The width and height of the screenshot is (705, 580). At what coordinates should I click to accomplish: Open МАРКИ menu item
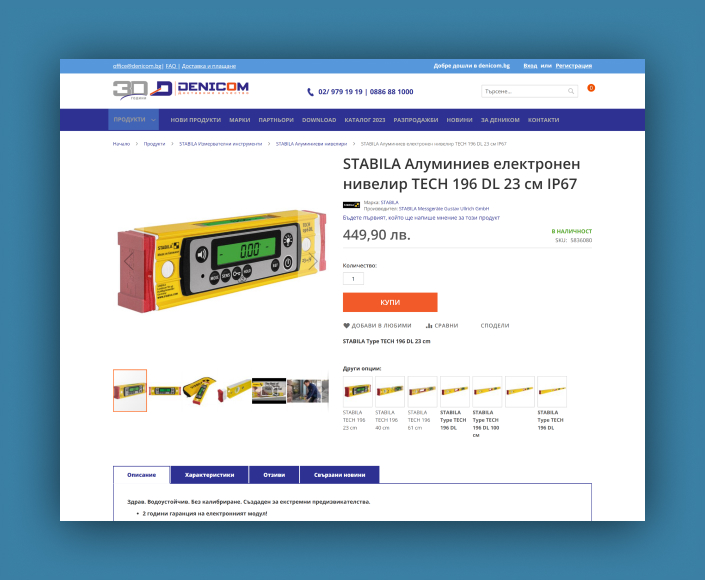point(240,120)
